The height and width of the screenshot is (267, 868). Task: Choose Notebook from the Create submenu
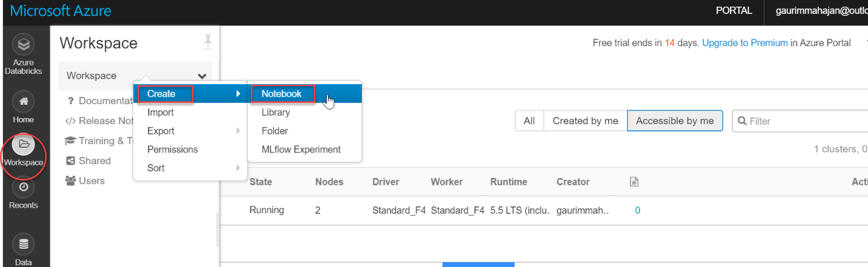282,94
